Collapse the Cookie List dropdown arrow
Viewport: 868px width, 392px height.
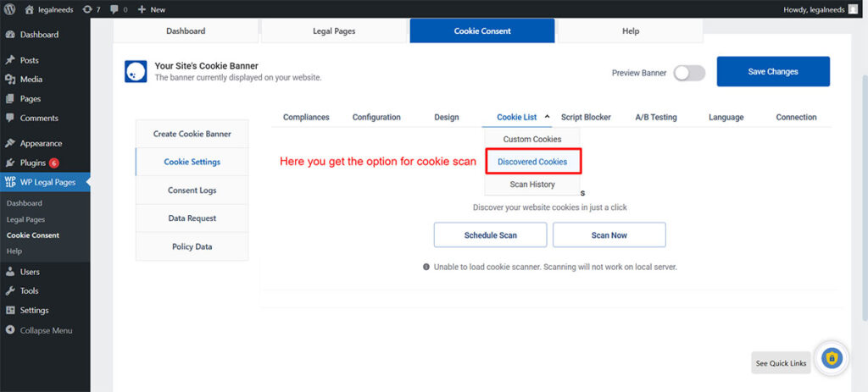(x=547, y=117)
